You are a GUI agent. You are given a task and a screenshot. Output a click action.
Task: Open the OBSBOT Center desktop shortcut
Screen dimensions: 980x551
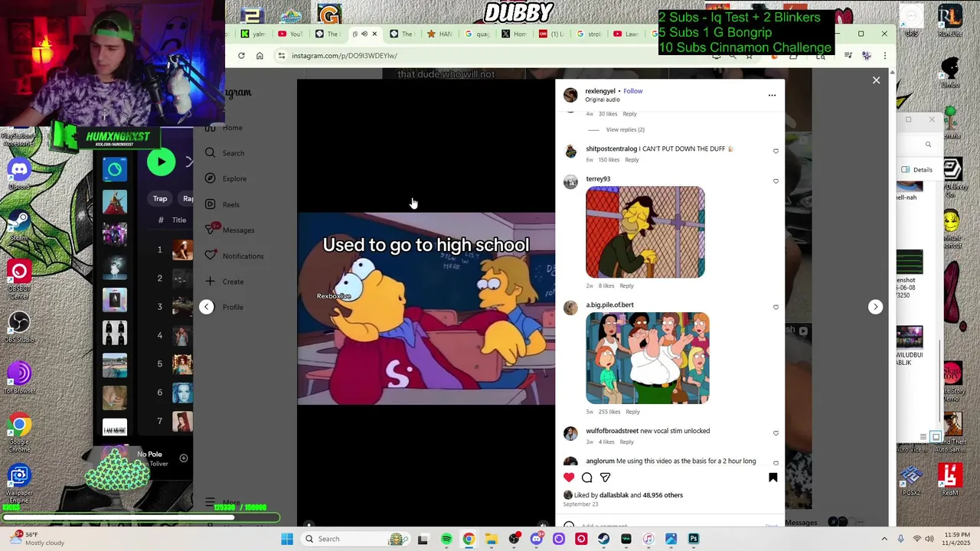pyautogui.click(x=19, y=279)
